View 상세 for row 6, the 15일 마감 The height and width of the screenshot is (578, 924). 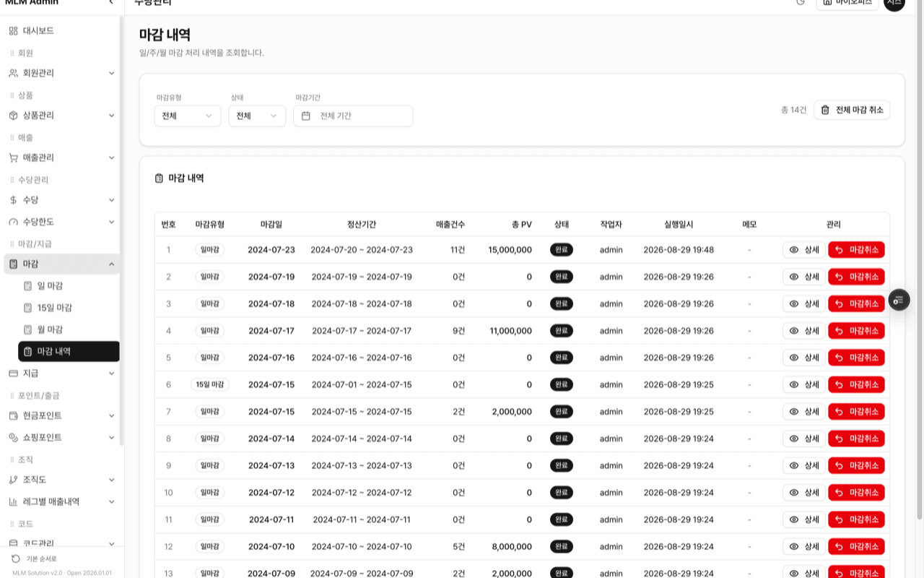[804, 384]
